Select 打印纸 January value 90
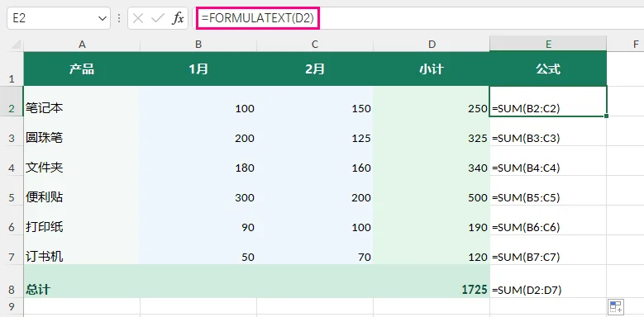 [198, 220]
